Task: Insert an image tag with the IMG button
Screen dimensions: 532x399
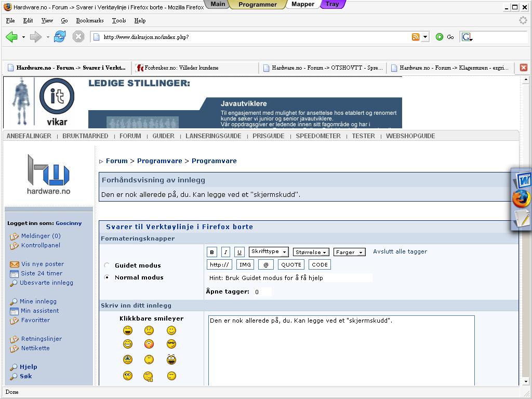Action: pos(245,264)
